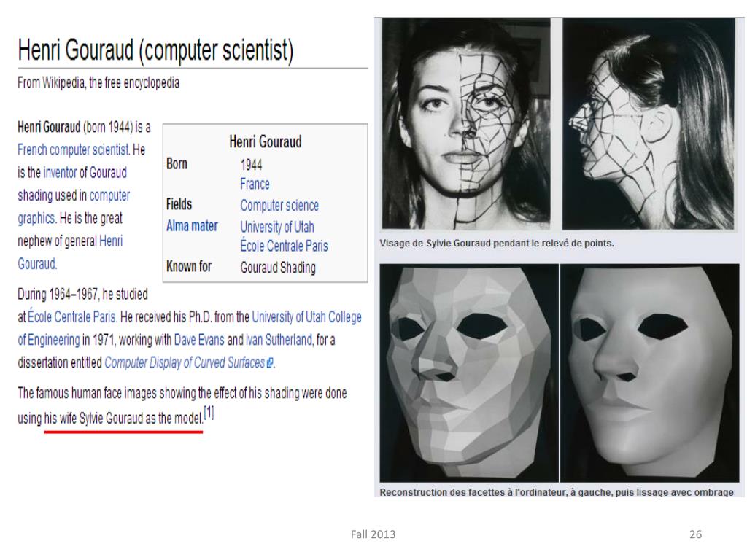Screen dimensions: 747x560
Task: Click the external-link icon after the dissertation title
Action: [270, 363]
